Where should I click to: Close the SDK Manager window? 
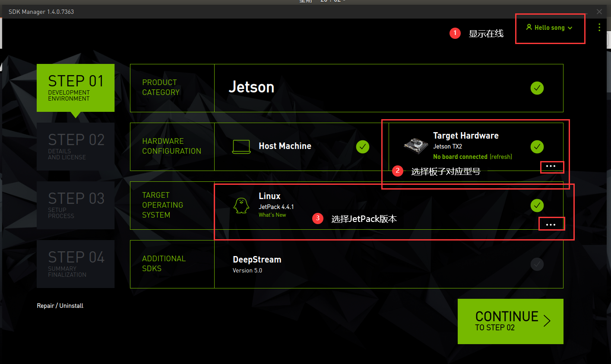pyautogui.click(x=599, y=12)
